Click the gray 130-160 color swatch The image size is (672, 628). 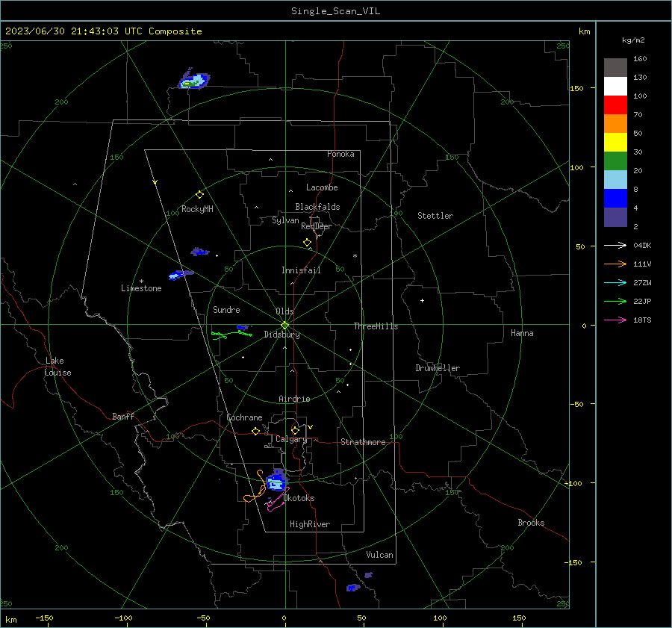point(615,68)
